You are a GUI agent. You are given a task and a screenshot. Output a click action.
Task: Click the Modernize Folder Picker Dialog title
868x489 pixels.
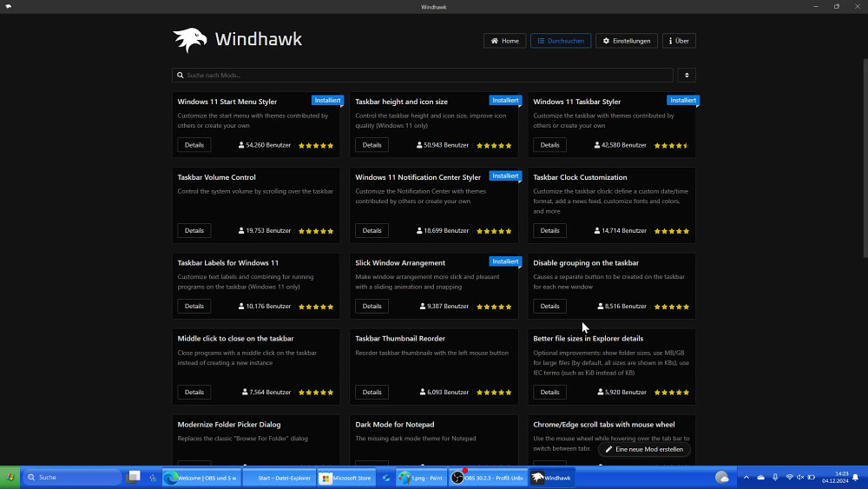click(229, 425)
